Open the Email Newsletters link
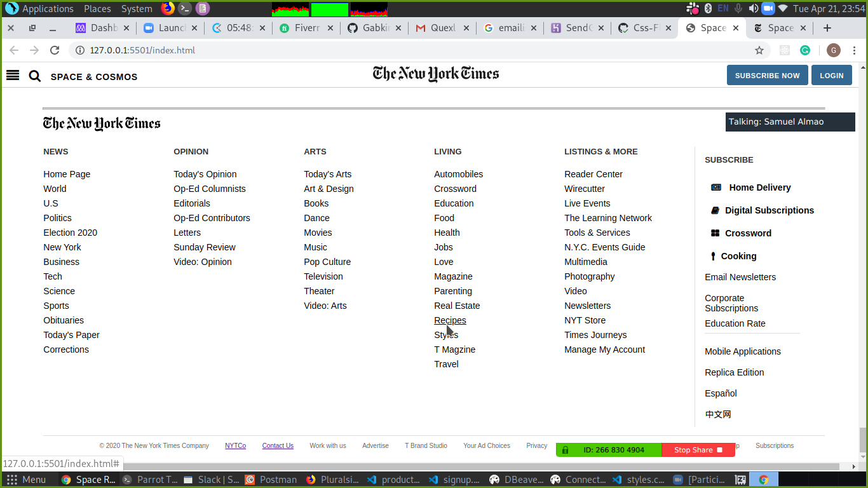 (740, 277)
